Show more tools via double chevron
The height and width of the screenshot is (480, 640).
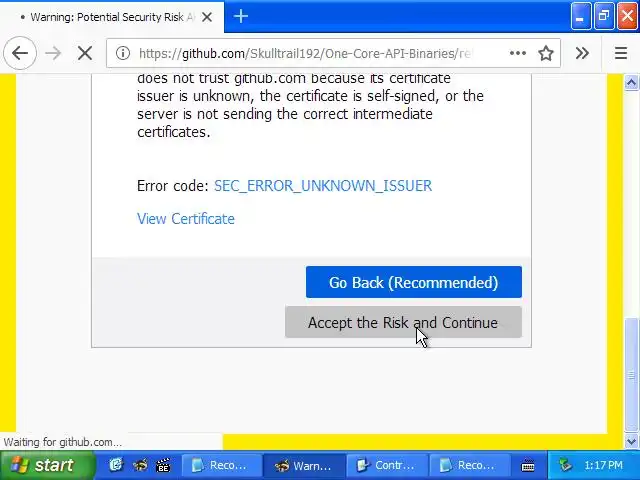[x=582, y=53]
